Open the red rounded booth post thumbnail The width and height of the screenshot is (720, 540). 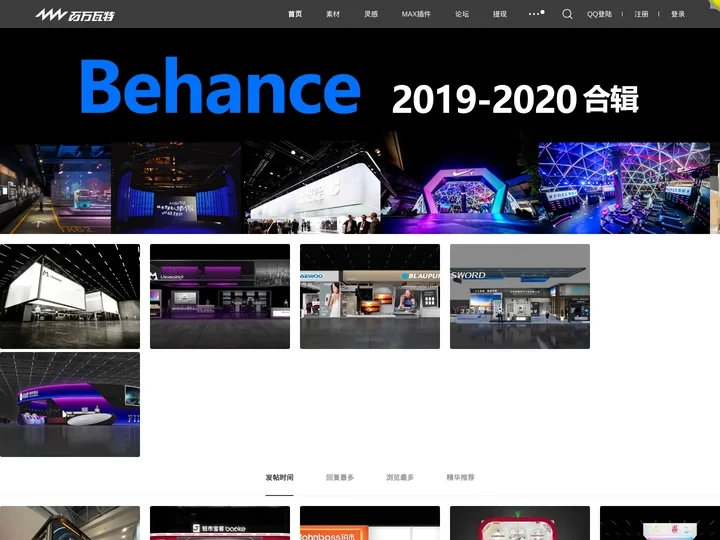pos(520,523)
